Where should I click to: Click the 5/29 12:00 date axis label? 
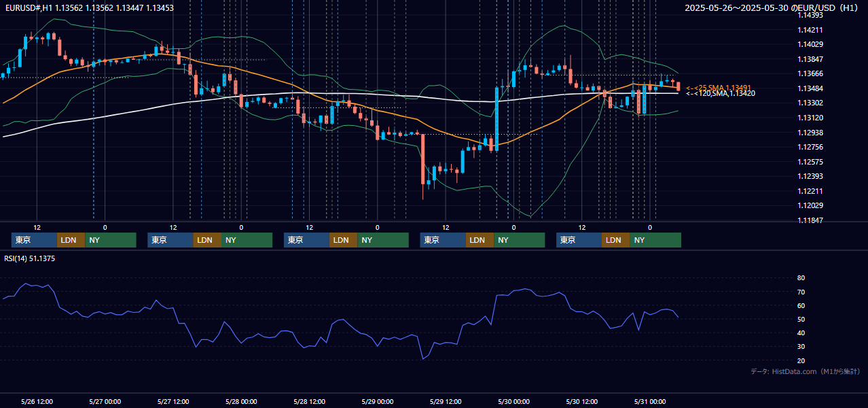point(446,401)
